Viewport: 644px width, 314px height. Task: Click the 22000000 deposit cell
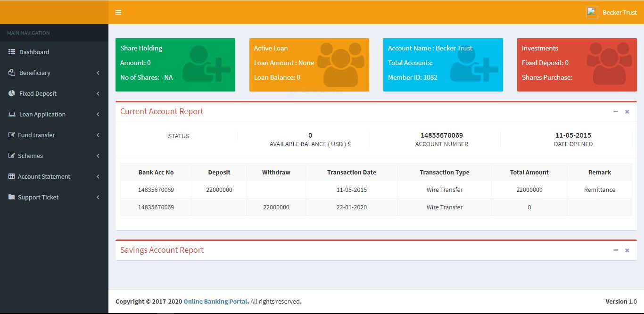219,190
